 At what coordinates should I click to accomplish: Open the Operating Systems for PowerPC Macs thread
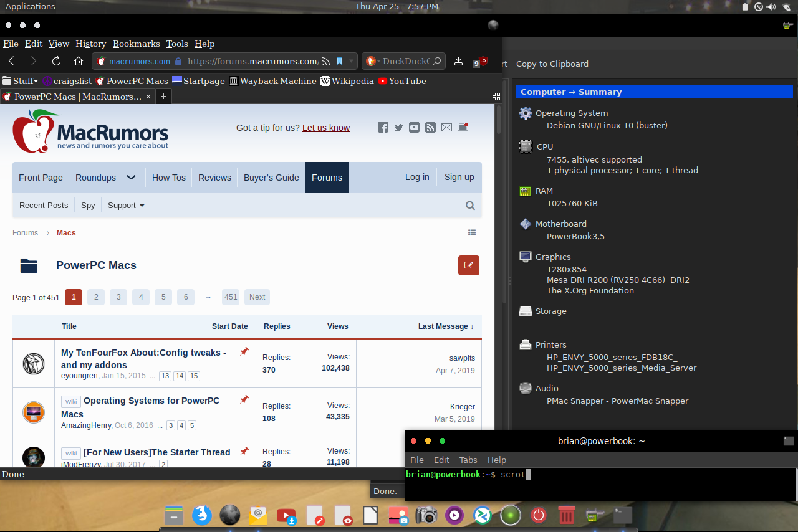coord(140,407)
